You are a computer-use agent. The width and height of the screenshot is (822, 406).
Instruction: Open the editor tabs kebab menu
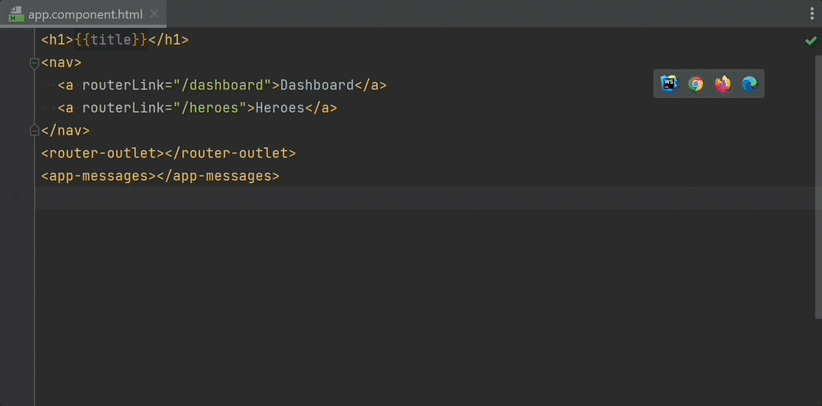[x=812, y=14]
